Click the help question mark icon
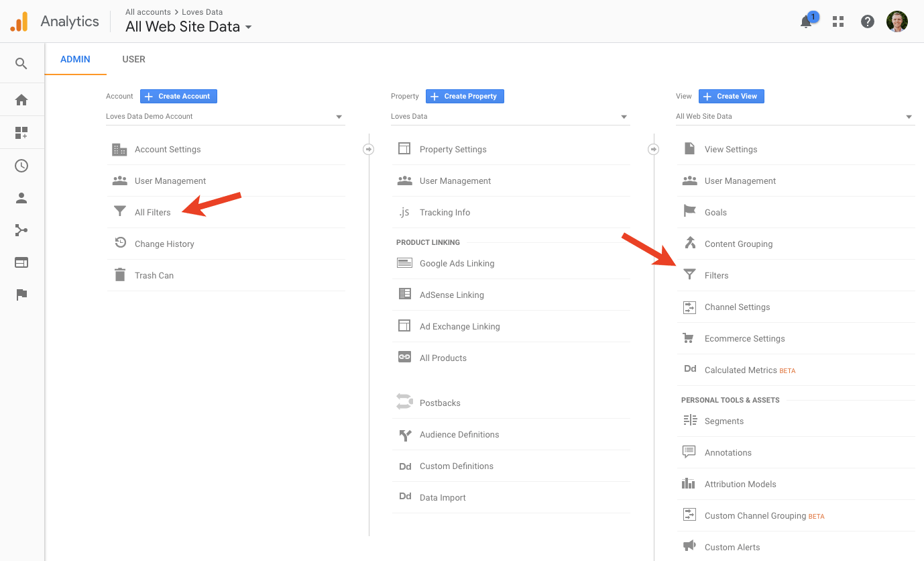This screenshot has width=924, height=561. pos(868,21)
